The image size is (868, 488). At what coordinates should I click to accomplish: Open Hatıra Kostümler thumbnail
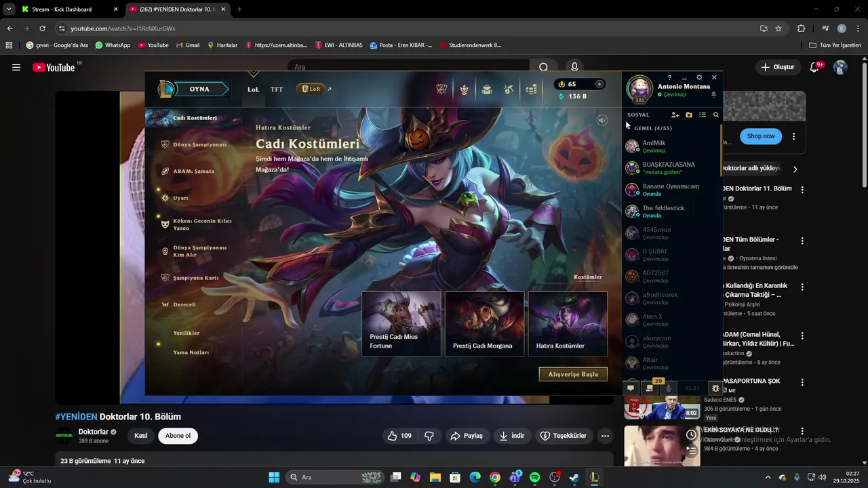click(568, 324)
